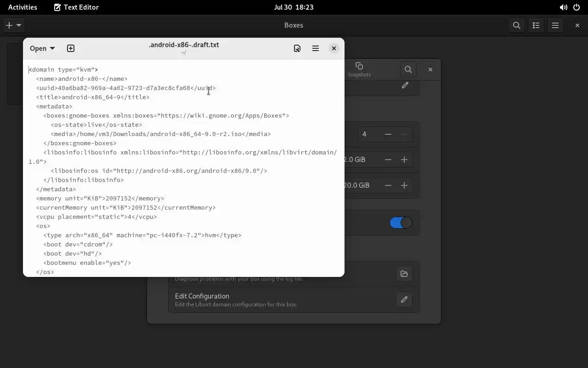Create a new tab in Text Editor
588x368 pixels.
pos(71,48)
